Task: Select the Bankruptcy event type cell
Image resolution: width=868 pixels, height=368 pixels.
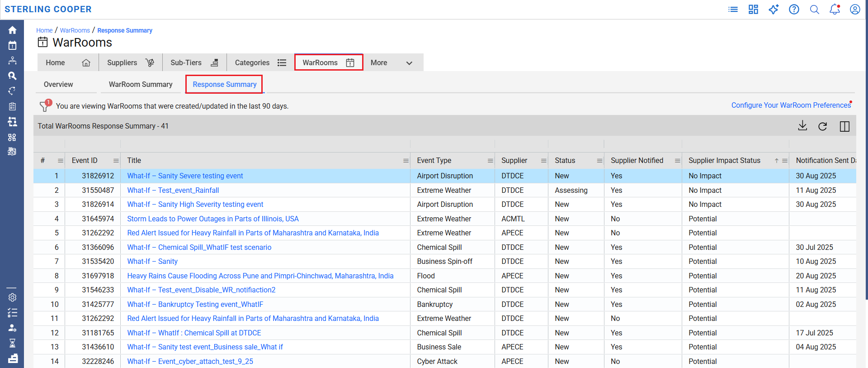Action: click(x=452, y=304)
